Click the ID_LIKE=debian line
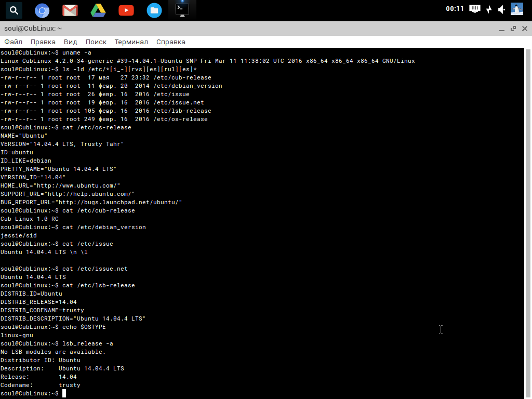Image resolution: width=532 pixels, height=399 pixels. pyautogui.click(x=26, y=161)
